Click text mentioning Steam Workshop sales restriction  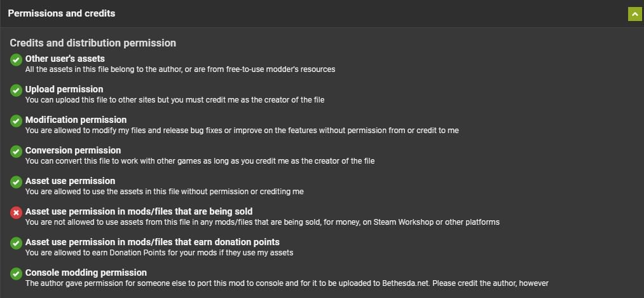263,222
